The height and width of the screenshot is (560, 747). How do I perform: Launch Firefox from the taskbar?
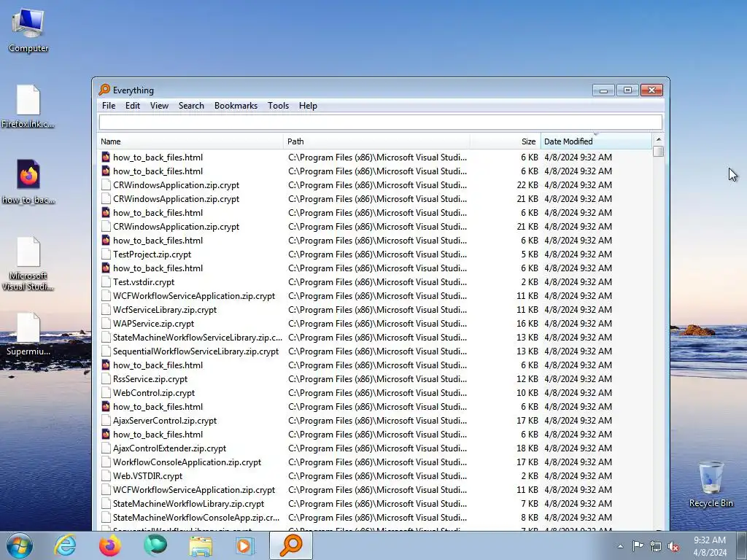109,545
